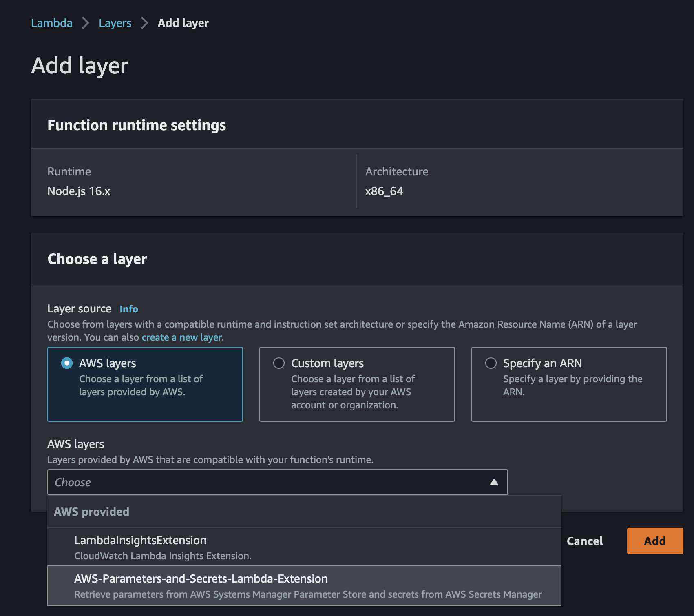The image size is (694, 616).
Task: Click the orange Add button
Action: coord(655,541)
